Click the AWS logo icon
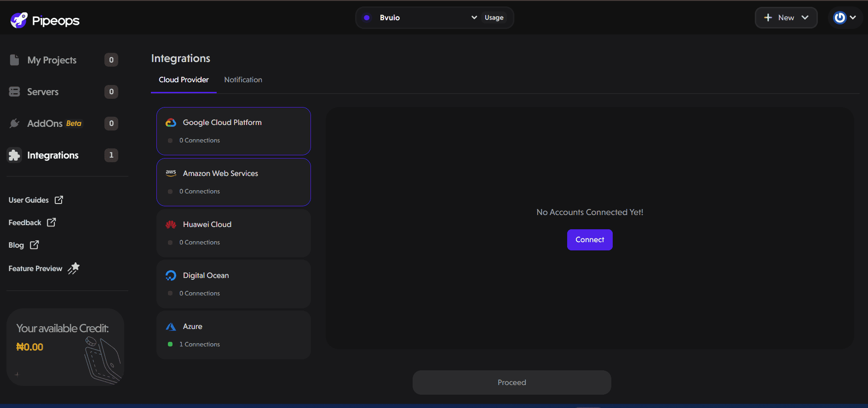This screenshot has height=408, width=868. click(x=171, y=173)
